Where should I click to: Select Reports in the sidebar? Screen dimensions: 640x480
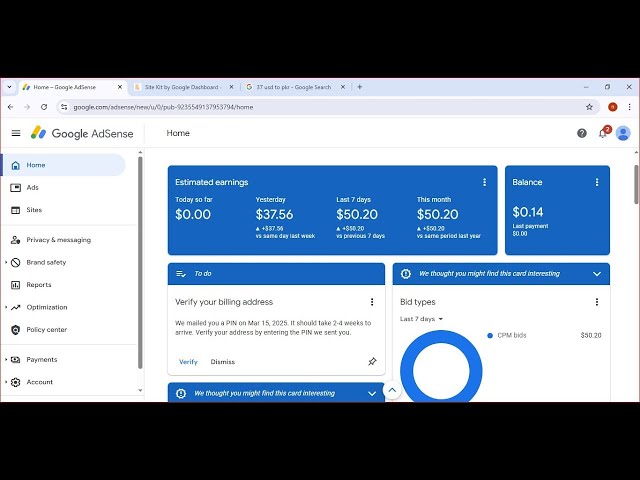pos(64,285)
